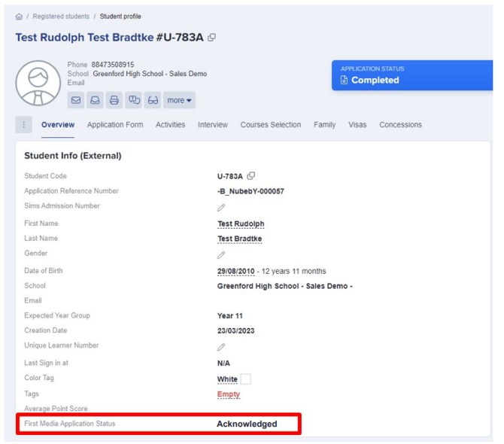Open the Application Status Completed panel
This screenshot has width=504, height=444.
click(411, 76)
